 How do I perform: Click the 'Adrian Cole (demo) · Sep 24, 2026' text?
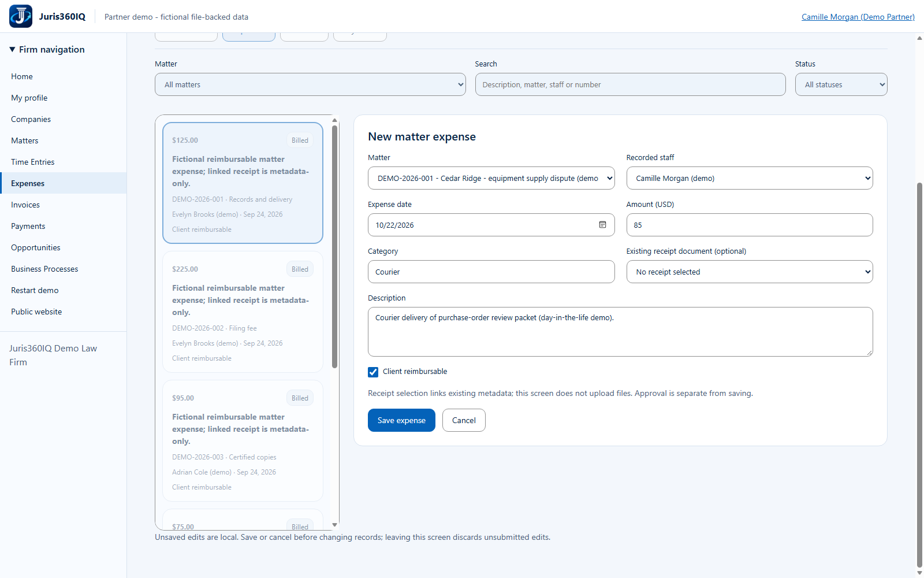click(x=224, y=472)
